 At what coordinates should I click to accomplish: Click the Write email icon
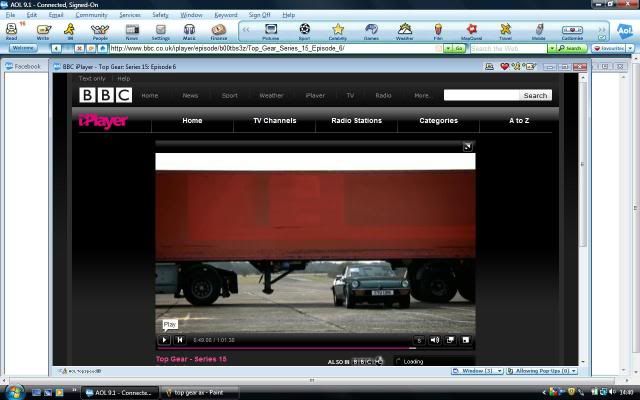pos(43,31)
